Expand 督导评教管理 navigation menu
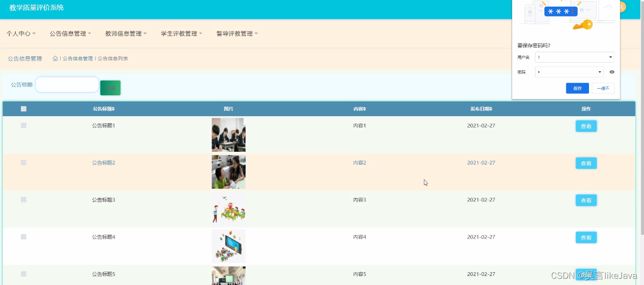Viewport: 644px width, 285px height. [x=237, y=34]
